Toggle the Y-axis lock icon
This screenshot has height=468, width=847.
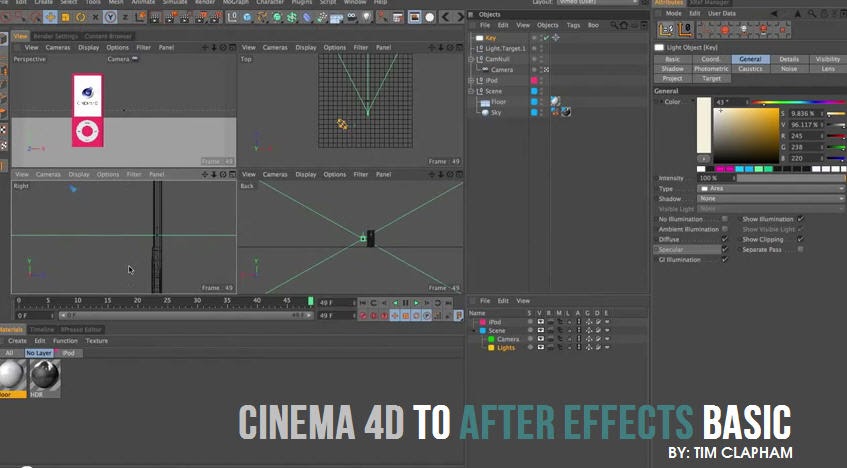point(110,17)
